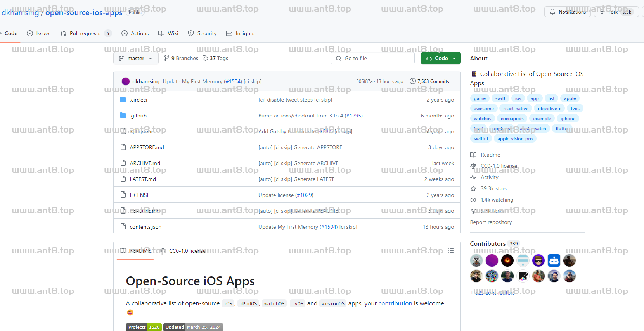Select the 'react-native' topic tag

click(x=516, y=109)
